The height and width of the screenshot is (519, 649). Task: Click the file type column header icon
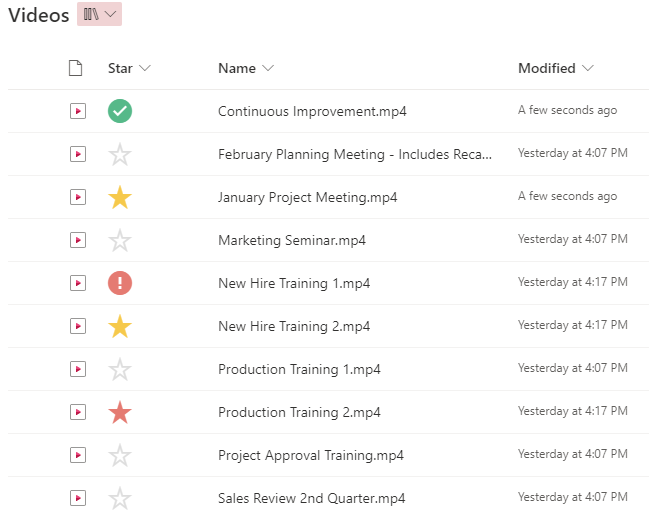(x=75, y=68)
